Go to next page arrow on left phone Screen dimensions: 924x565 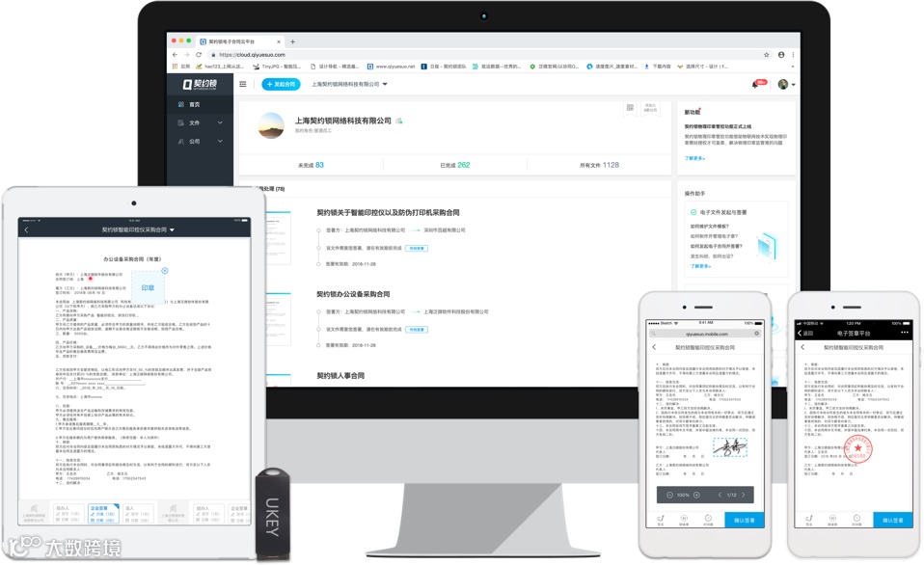744,495
